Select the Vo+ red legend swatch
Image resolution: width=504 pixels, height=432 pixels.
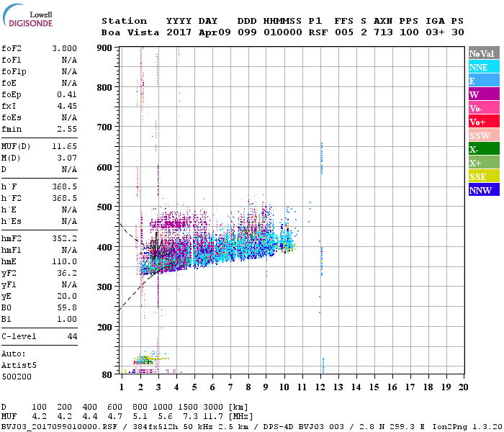click(484, 122)
